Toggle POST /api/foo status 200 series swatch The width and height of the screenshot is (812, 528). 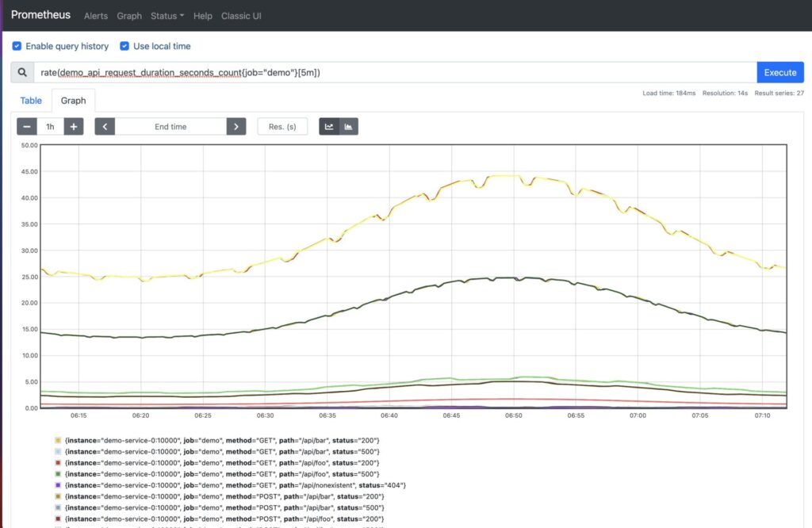tap(58, 518)
